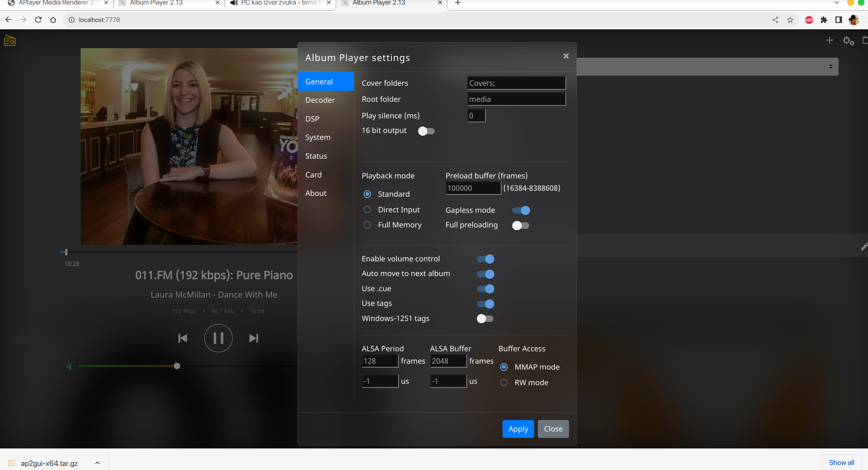The image size is (868, 470).
Task: Open the Status settings section
Action: click(326, 156)
